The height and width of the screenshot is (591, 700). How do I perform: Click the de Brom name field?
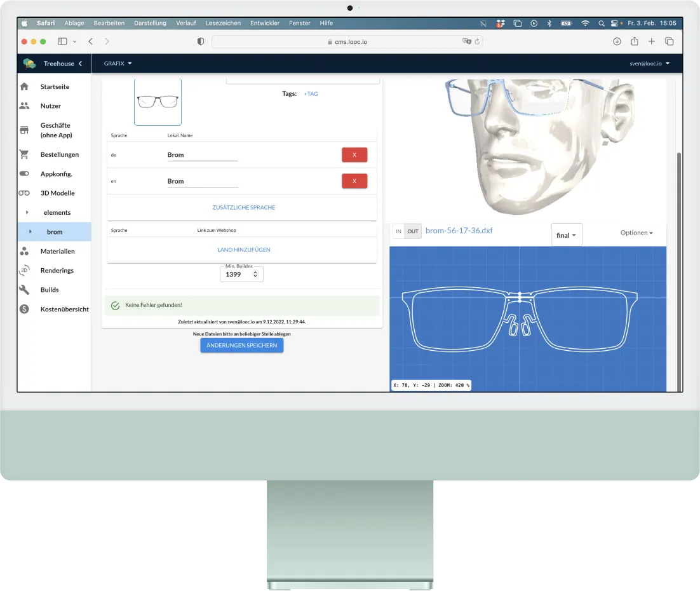coord(203,155)
